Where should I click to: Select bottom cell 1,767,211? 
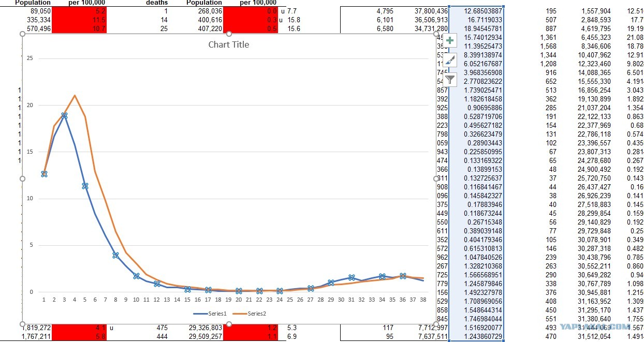(x=34, y=336)
